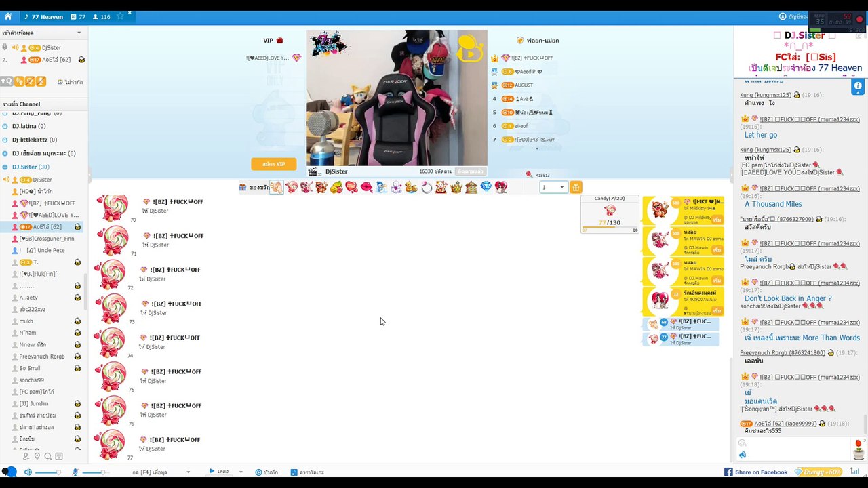The width and height of the screenshot is (868, 488).
Task: Toggle the บันทึก recording button
Action: point(267,472)
